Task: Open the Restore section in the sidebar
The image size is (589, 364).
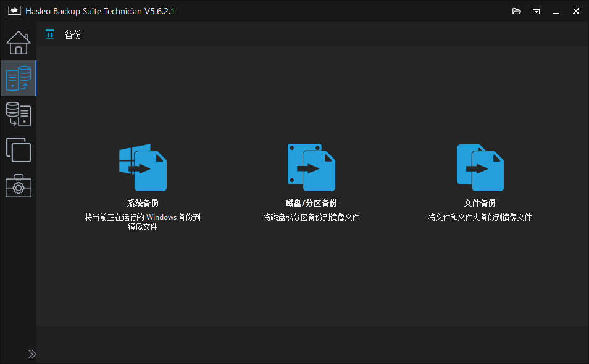Action: (18, 114)
